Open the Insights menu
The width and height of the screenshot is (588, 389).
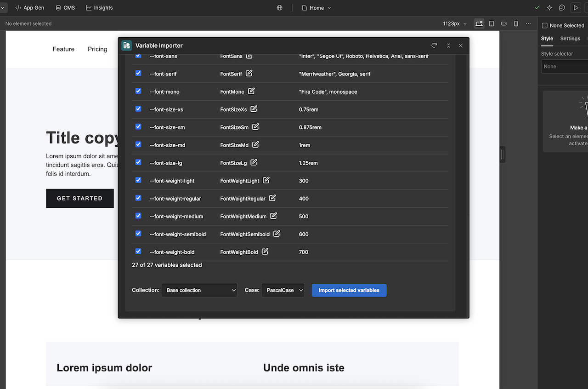tap(99, 8)
